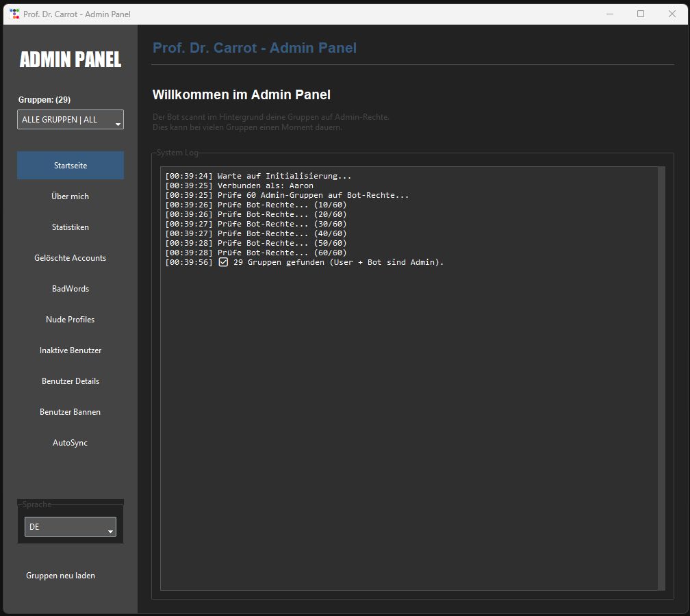The width and height of the screenshot is (690, 616).
Task: Select Nude Profiles in sidebar
Action: 71,320
